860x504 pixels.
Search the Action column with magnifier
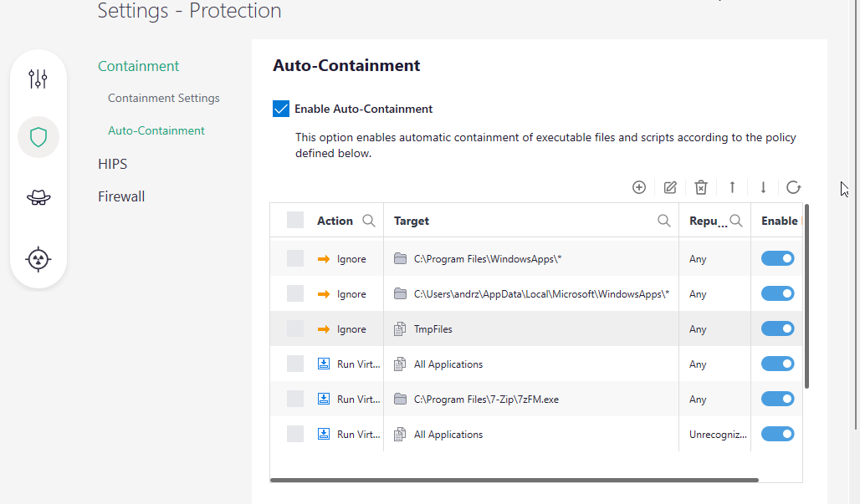(369, 221)
